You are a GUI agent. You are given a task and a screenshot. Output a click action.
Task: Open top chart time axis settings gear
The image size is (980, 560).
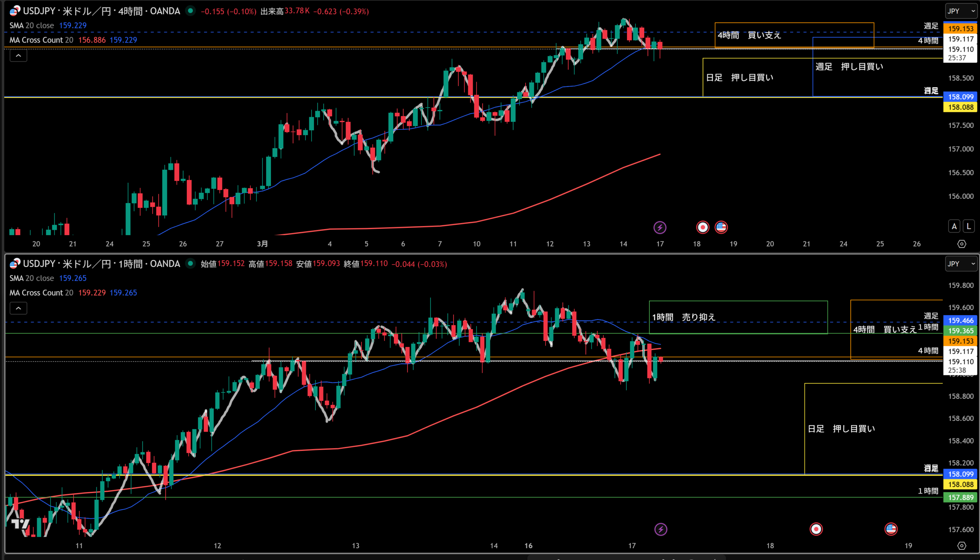[x=962, y=244]
